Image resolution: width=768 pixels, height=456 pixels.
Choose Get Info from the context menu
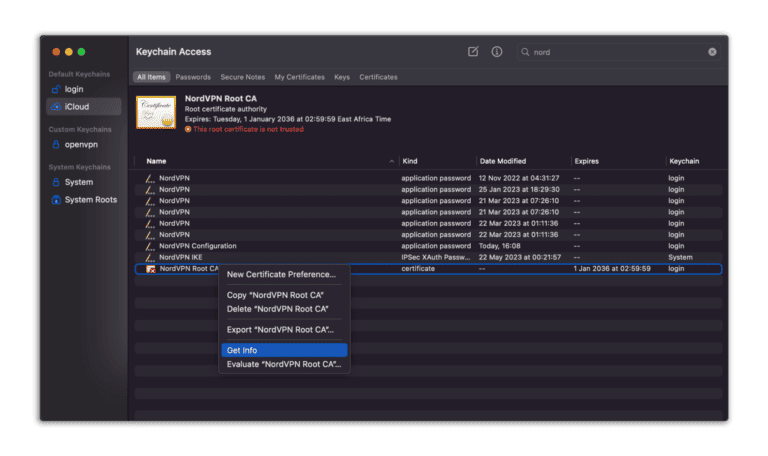pyautogui.click(x=242, y=350)
